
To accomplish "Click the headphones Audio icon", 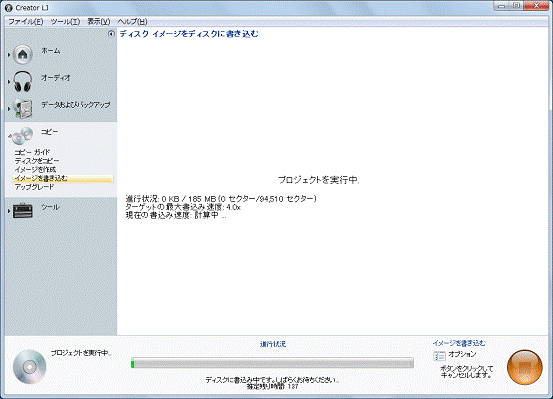I will point(23,81).
